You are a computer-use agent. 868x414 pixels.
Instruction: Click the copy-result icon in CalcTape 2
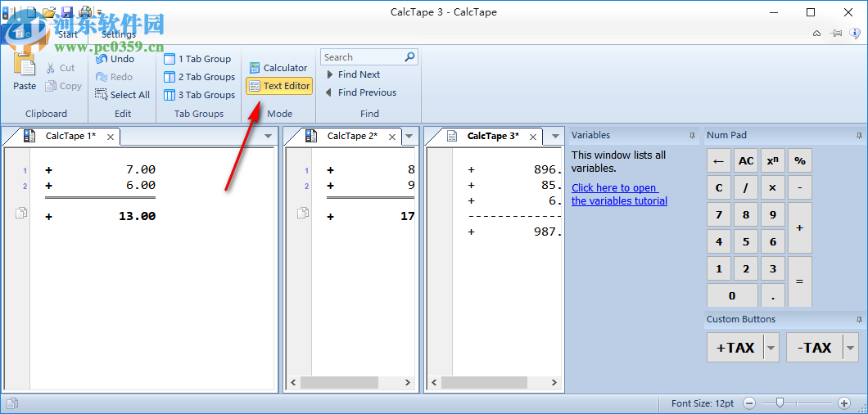(303, 213)
